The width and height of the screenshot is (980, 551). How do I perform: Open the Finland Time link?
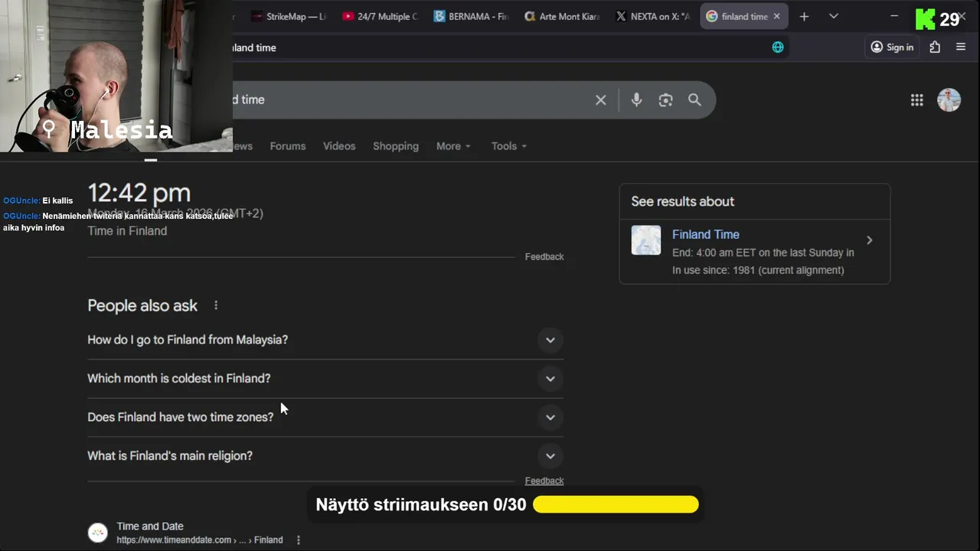(705, 234)
